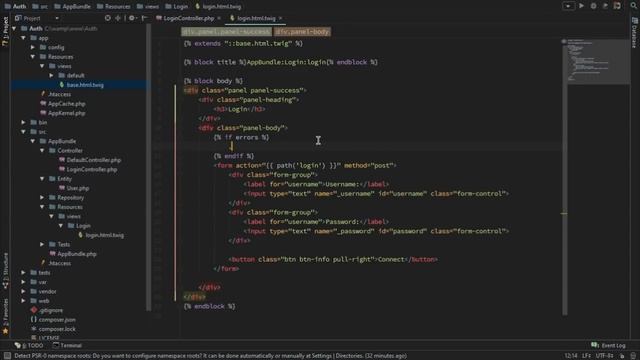Click the yellow warning stripe mark in gutter
The width and height of the screenshot is (640, 360).
[564, 213]
